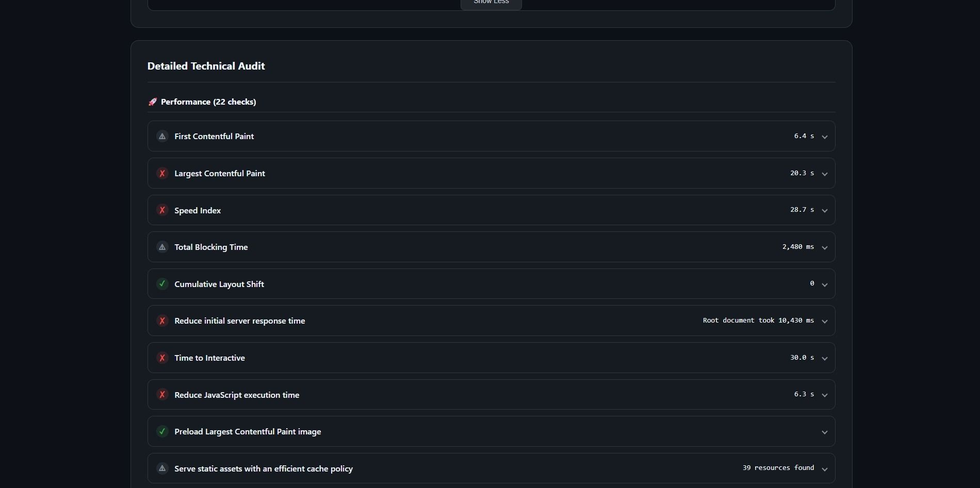The height and width of the screenshot is (488, 980).
Task: Click the green check beside Cumulative Layout Shift
Action: [162, 284]
